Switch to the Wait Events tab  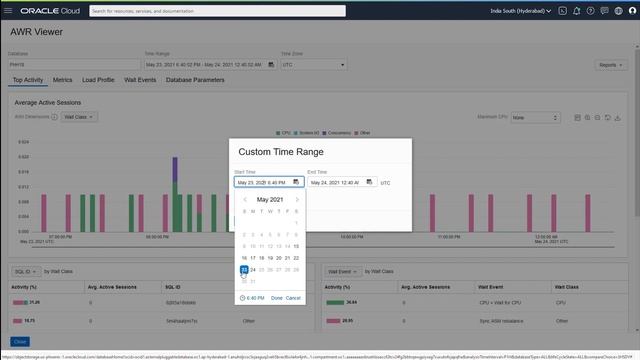point(140,80)
